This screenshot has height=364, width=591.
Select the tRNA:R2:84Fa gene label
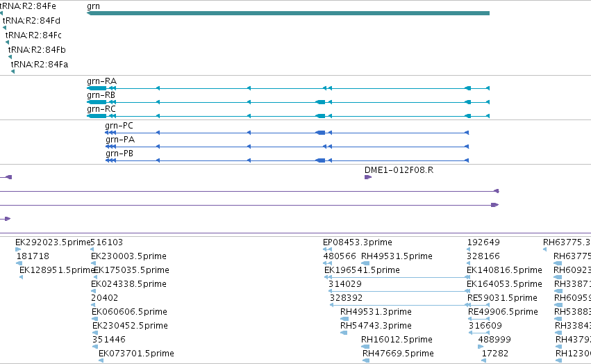(40, 65)
